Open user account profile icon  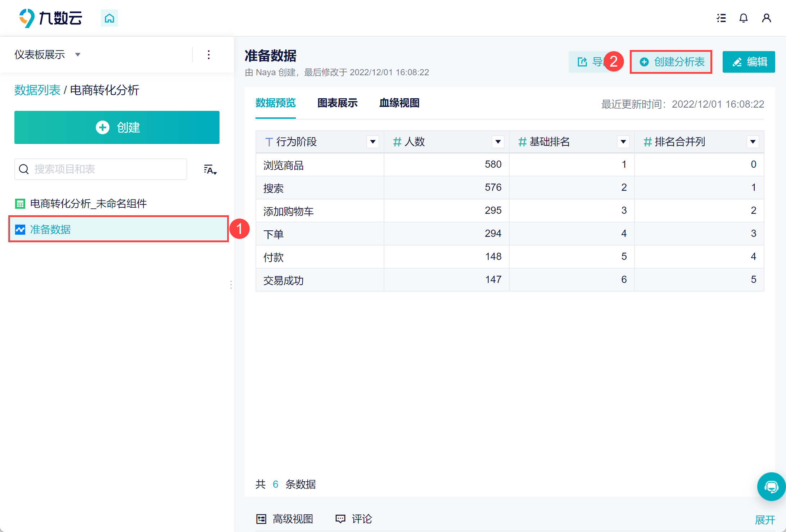766,18
